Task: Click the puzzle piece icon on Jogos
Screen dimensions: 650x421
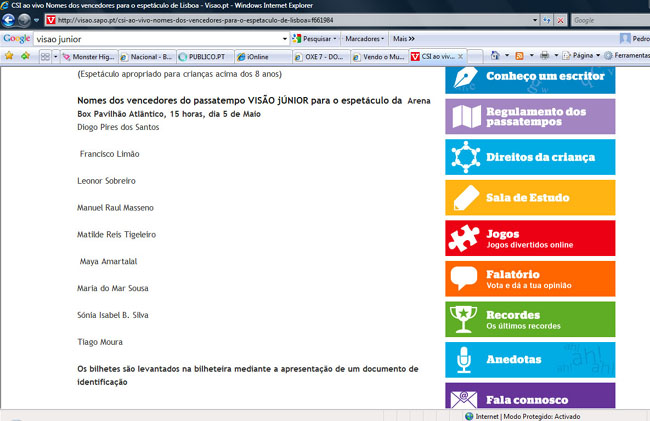Action: (464, 238)
